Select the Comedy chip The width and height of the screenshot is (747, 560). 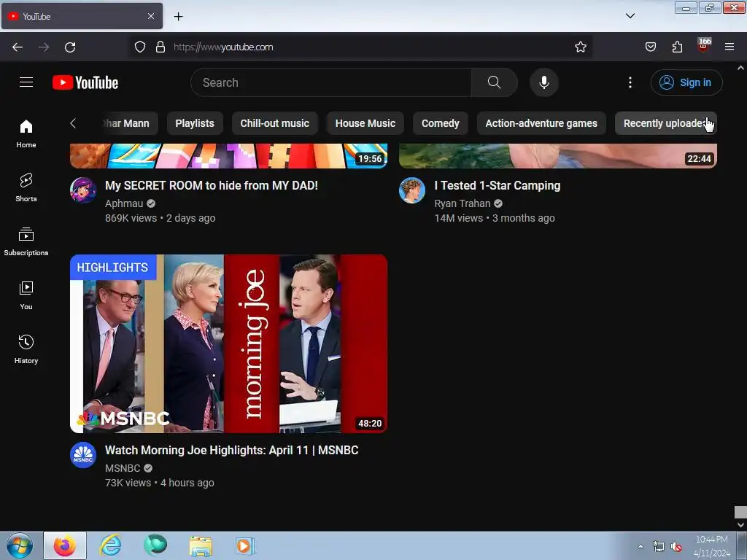(x=440, y=123)
